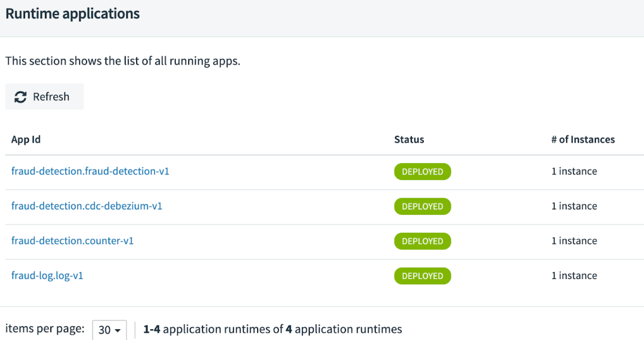644x340 pixels.
Task: Click the dropdown caret next to 30
Action: 118,330
